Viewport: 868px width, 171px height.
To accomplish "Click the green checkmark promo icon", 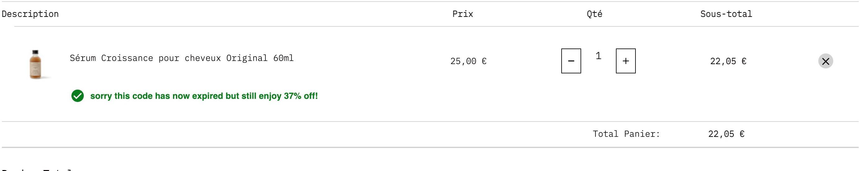I will (78, 96).
